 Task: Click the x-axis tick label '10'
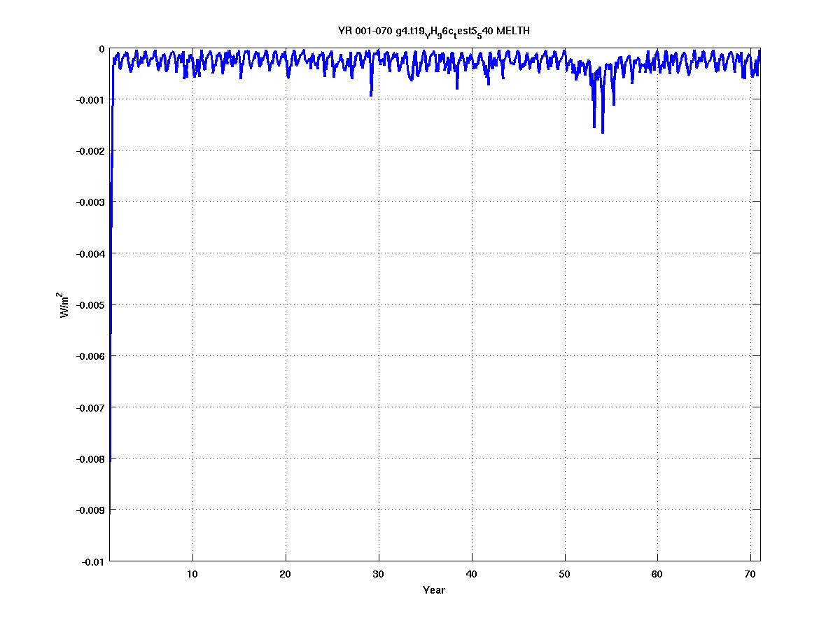[192, 574]
